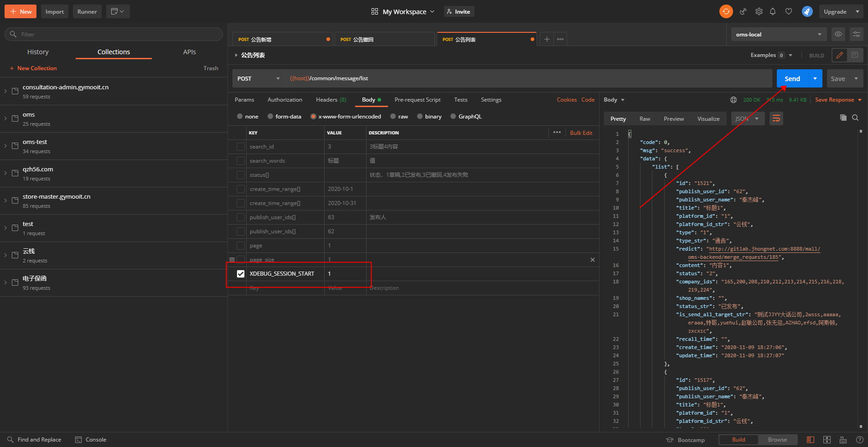Select the build mode pencil icon

tap(840, 55)
